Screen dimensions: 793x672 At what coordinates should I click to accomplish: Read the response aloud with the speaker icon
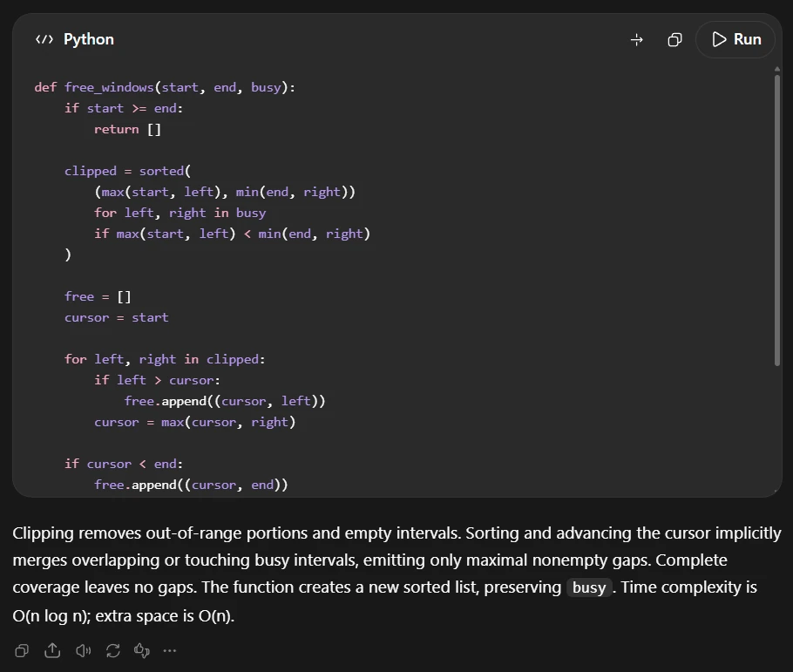pyautogui.click(x=83, y=650)
